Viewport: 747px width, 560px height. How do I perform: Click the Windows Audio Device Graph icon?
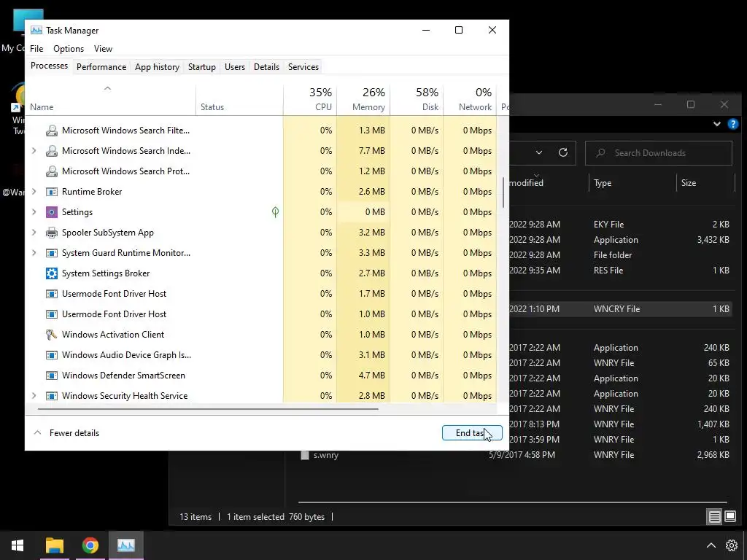pyautogui.click(x=52, y=355)
